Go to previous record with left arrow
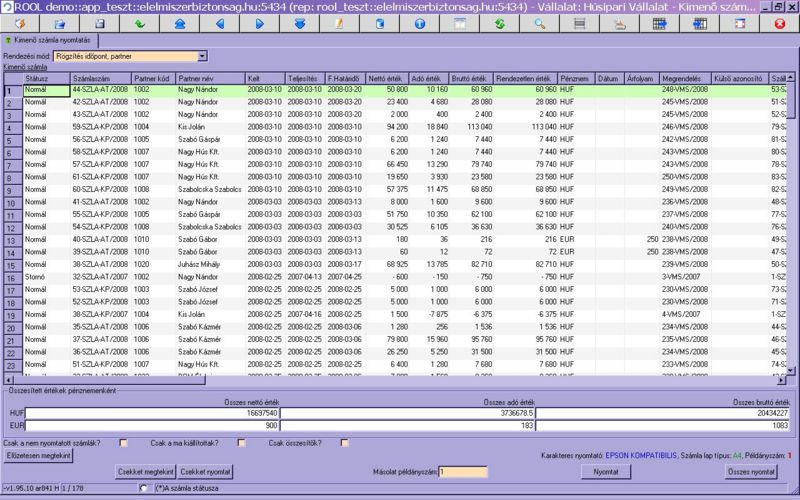 pos(219,23)
